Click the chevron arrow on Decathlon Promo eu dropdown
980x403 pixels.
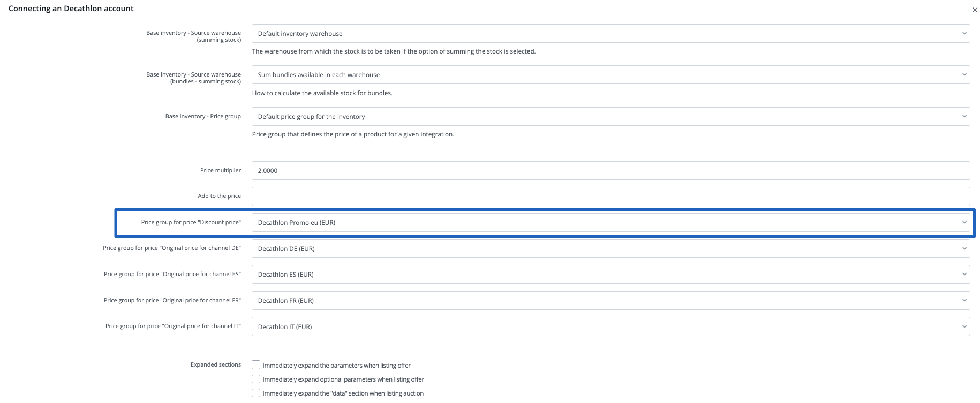pyautogui.click(x=964, y=223)
